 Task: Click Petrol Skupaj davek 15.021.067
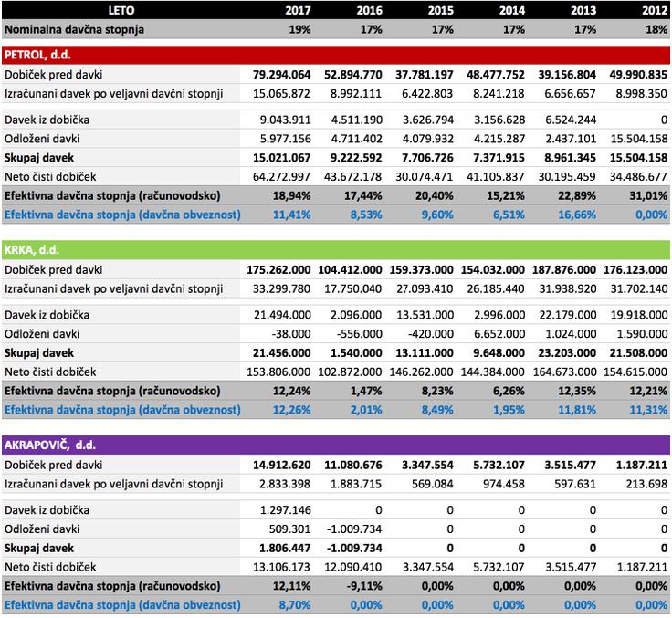coord(281,158)
